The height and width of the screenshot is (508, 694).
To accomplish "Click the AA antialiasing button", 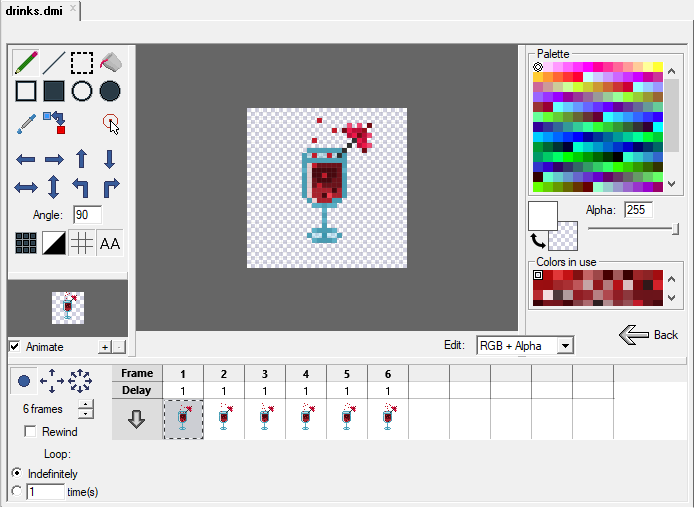I will point(110,243).
